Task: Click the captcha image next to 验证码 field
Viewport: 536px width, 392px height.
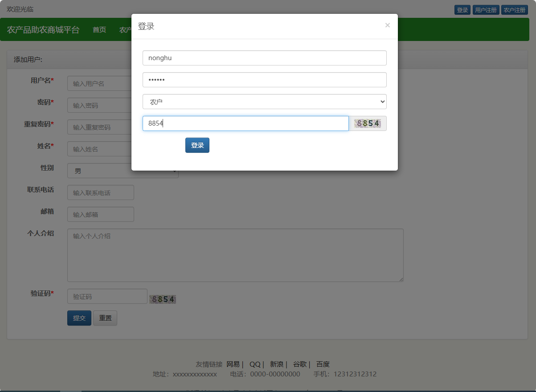Action: [162, 299]
